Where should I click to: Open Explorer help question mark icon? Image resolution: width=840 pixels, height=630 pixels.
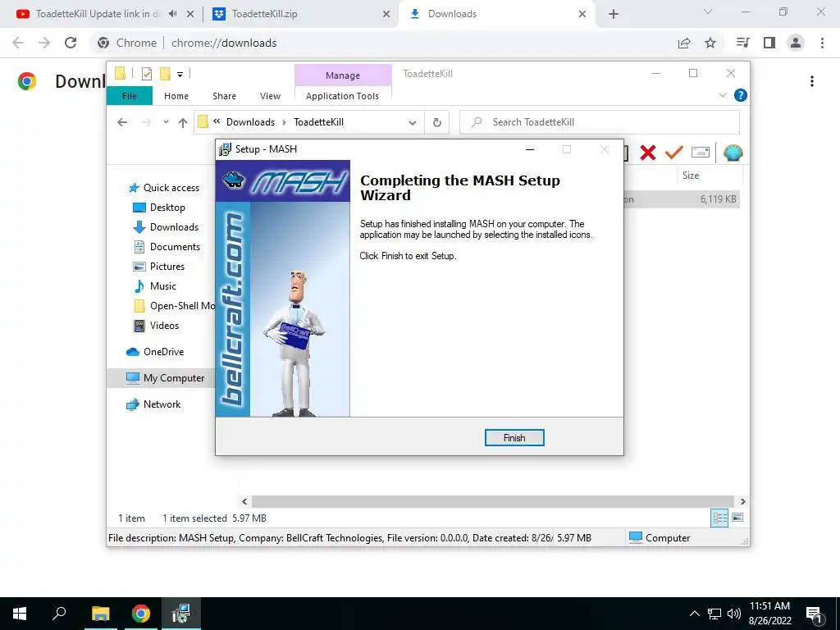(x=741, y=95)
